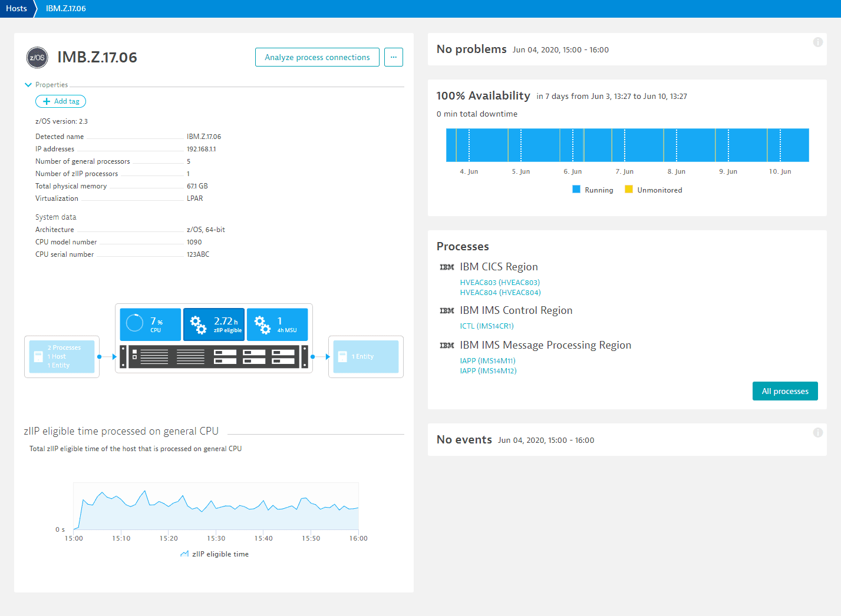Click the Processes section heading
This screenshot has height=616, width=841.
click(x=463, y=246)
